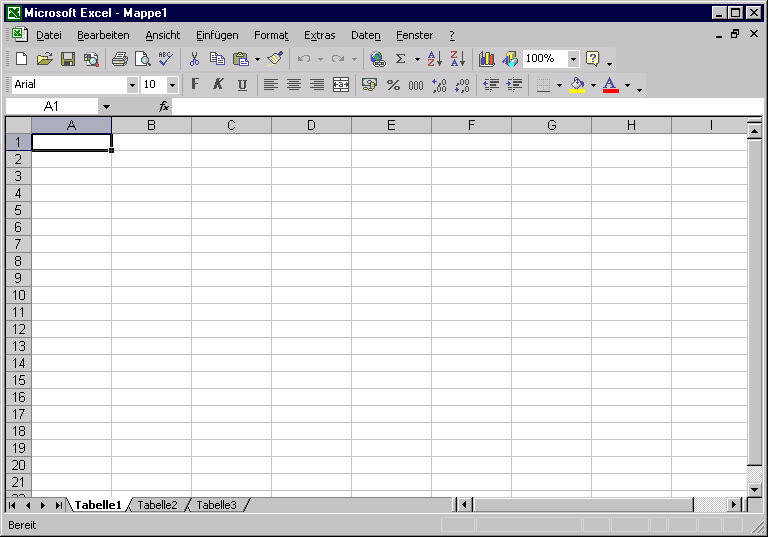The height and width of the screenshot is (537, 768).
Task: Toggle bold formatting F button
Action: (x=195, y=85)
